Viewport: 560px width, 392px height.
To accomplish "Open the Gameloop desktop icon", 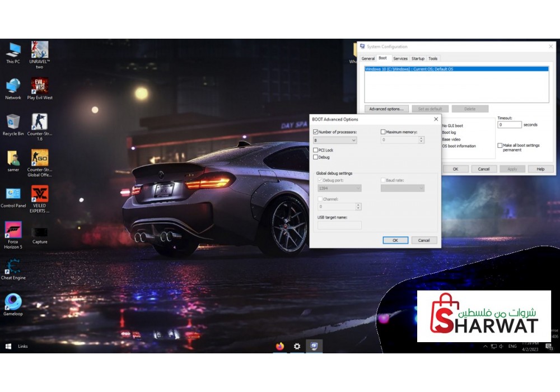I will point(13,302).
